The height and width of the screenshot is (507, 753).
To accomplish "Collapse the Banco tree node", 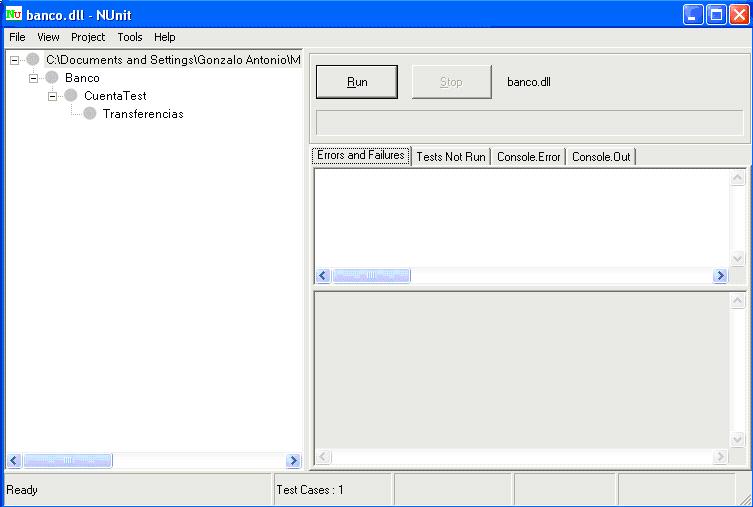I will pos(33,78).
